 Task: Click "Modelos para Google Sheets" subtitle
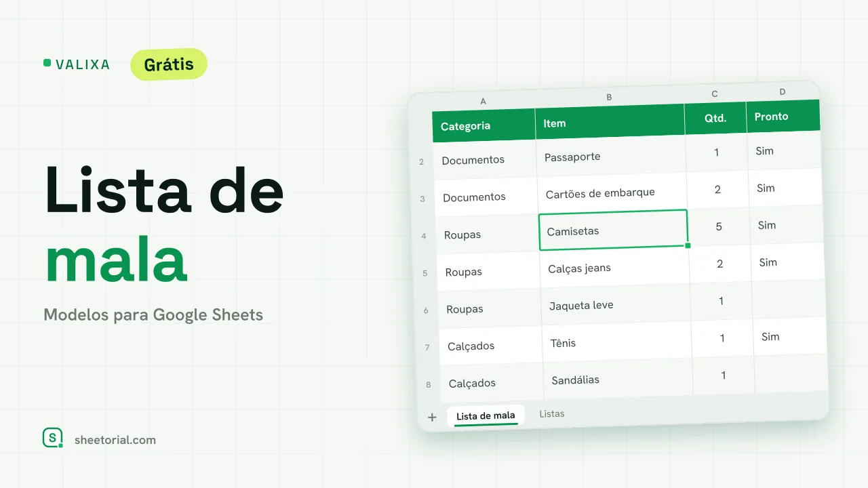(153, 314)
